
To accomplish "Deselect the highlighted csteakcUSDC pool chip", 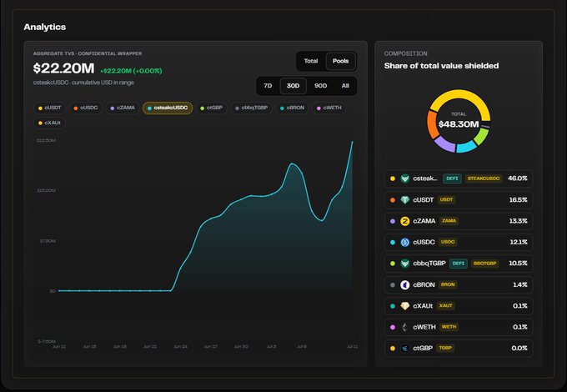I will point(168,108).
